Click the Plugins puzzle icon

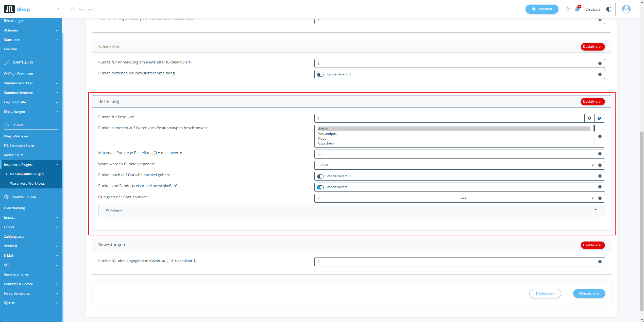coord(6,125)
